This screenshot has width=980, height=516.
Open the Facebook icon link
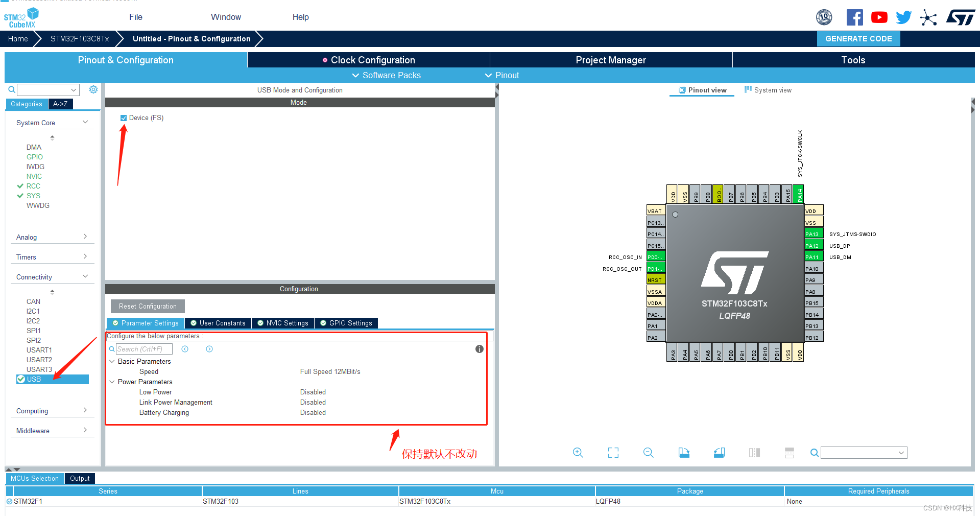[x=854, y=17]
